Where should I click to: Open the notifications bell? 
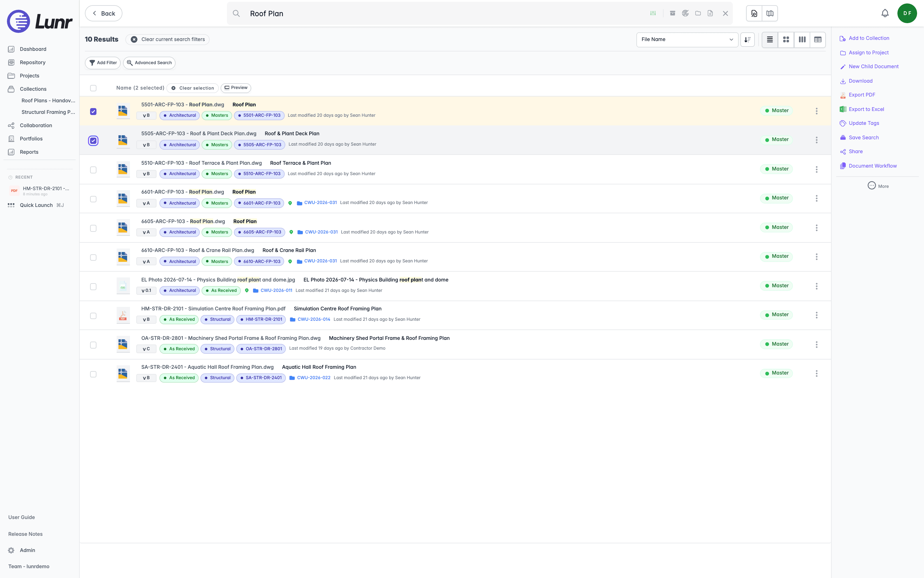(885, 13)
